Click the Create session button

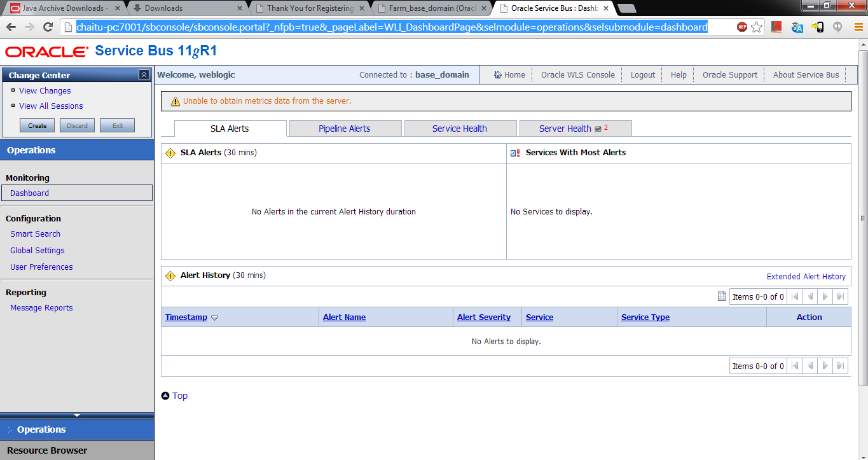(x=36, y=125)
